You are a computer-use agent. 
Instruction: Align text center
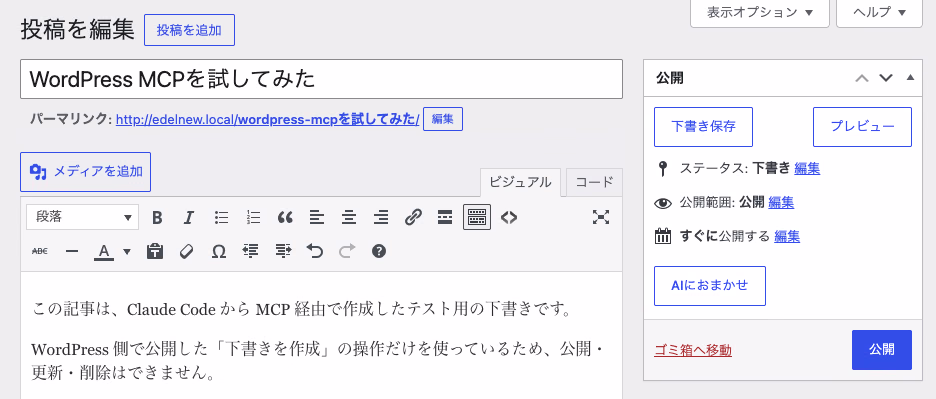click(x=349, y=217)
